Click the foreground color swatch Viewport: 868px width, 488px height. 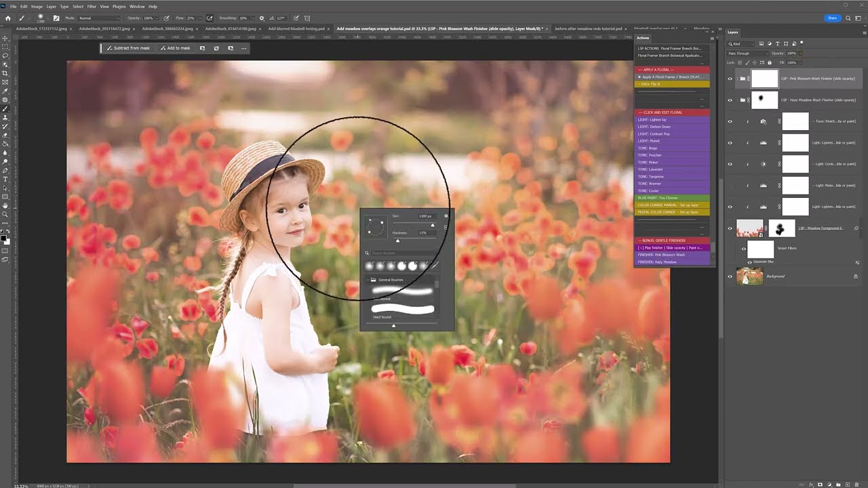(x=4, y=239)
